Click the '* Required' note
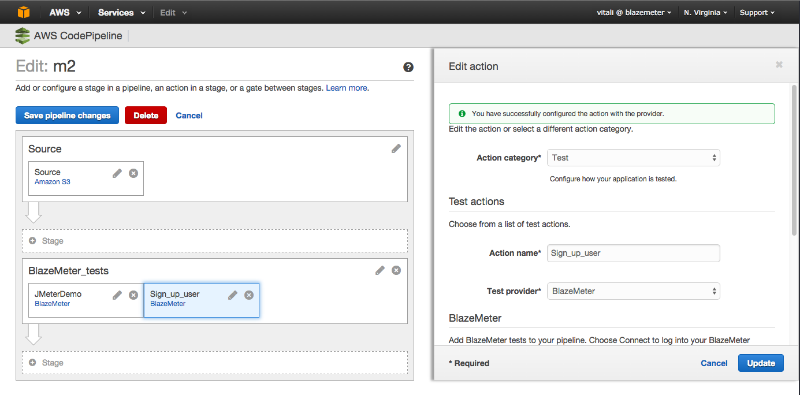The height and width of the screenshot is (395, 800). click(x=469, y=363)
